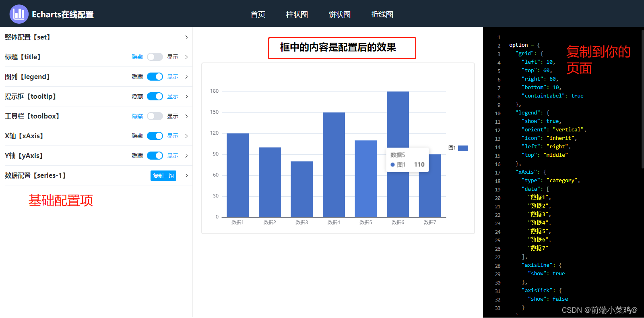Click the "containLabel": true code line
Viewport: 644px width, 318px height.
pos(553,96)
